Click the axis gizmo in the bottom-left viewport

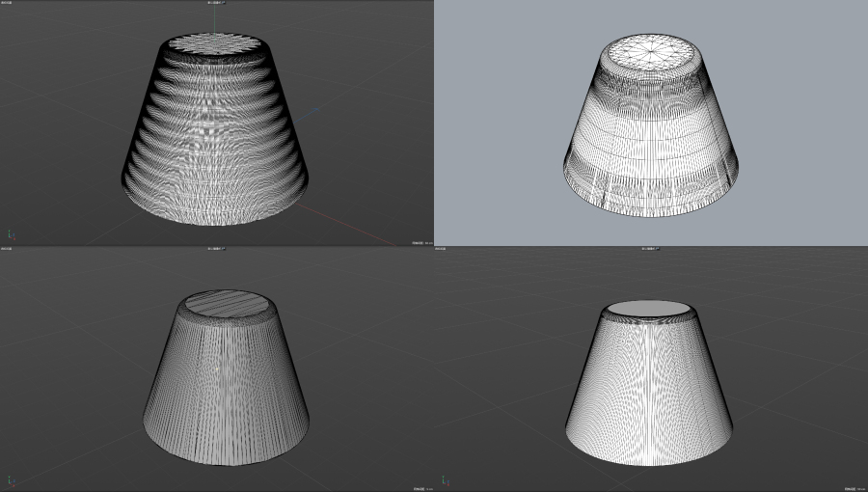click(x=11, y=479)
